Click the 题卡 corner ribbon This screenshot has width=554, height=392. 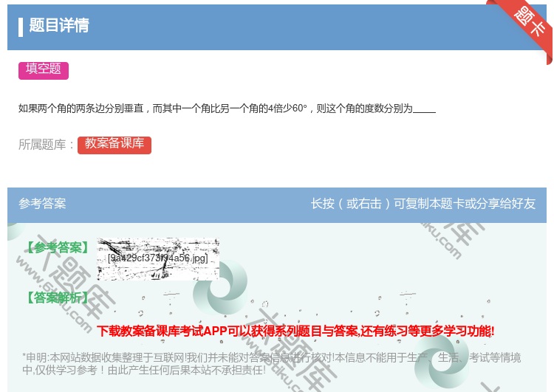click(x=529, y=24)
